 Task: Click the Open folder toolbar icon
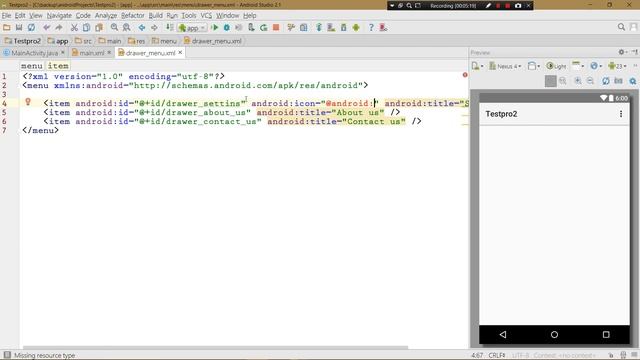[x=7, y=27]
